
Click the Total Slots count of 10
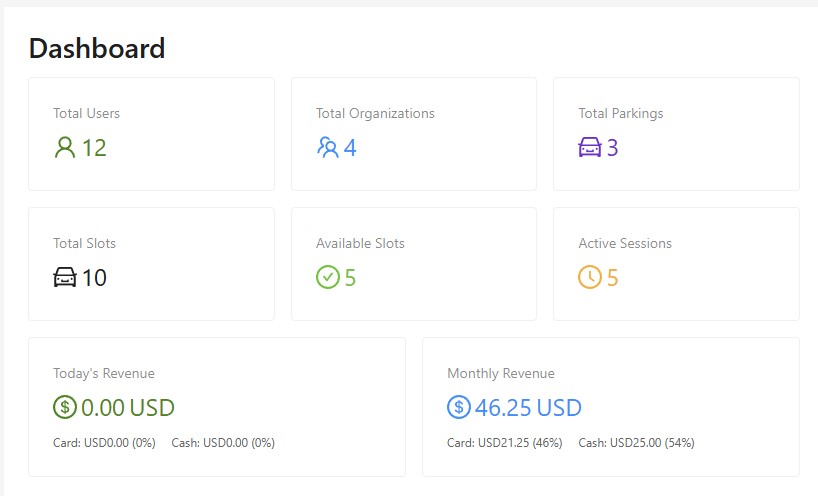94,278
